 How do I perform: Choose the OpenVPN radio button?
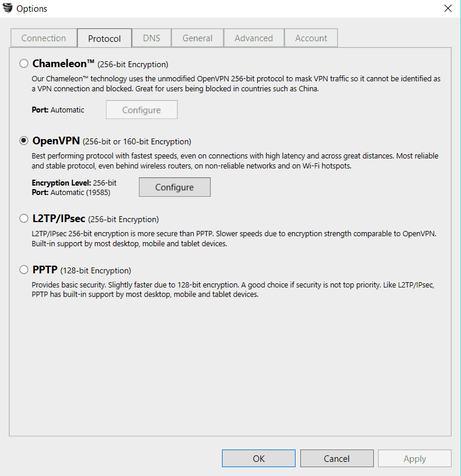pyautogui.click(x=24, y=141)
